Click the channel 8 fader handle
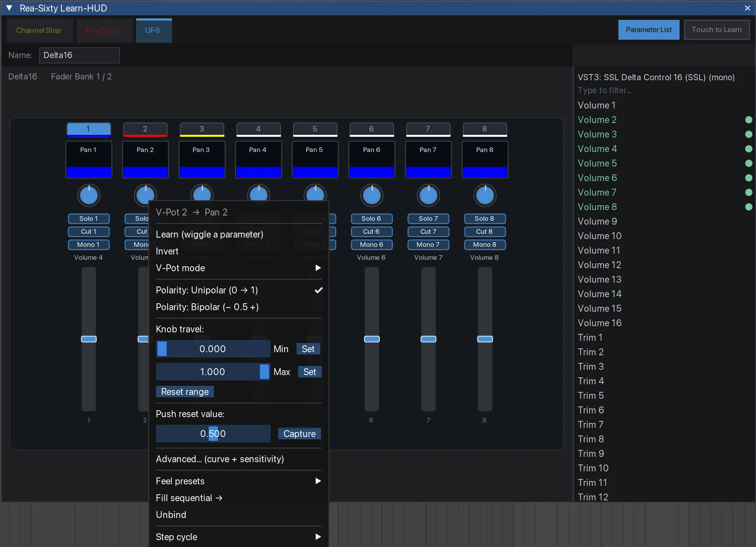The image size is (756, 547). [485, 339]
